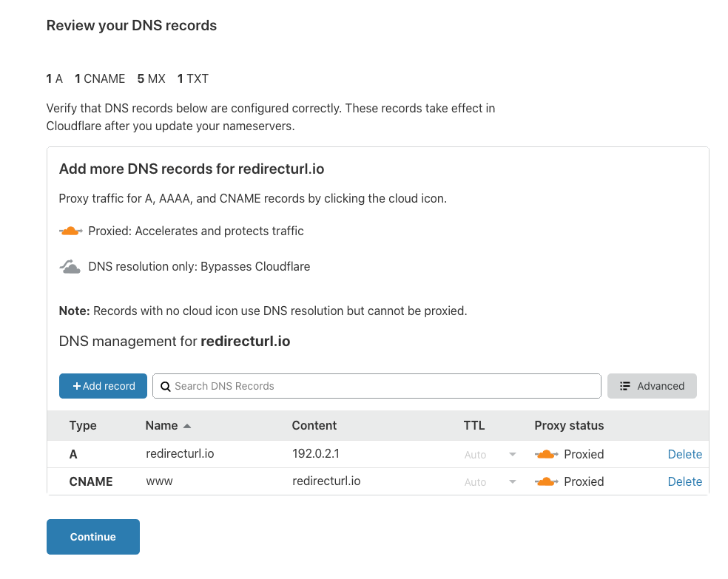Click the Content column header
This screenshot has width=728, height=579.
pyautogui.click(x=314, y=425)
